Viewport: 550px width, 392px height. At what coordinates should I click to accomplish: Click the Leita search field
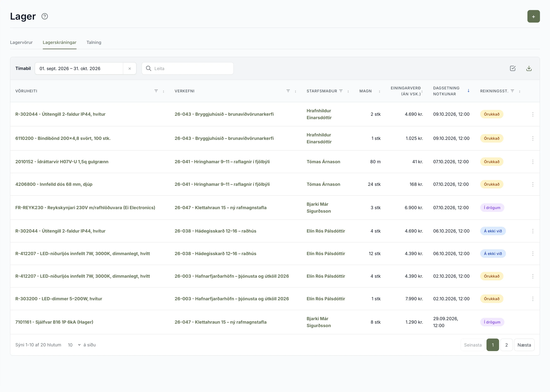(188, 69)
